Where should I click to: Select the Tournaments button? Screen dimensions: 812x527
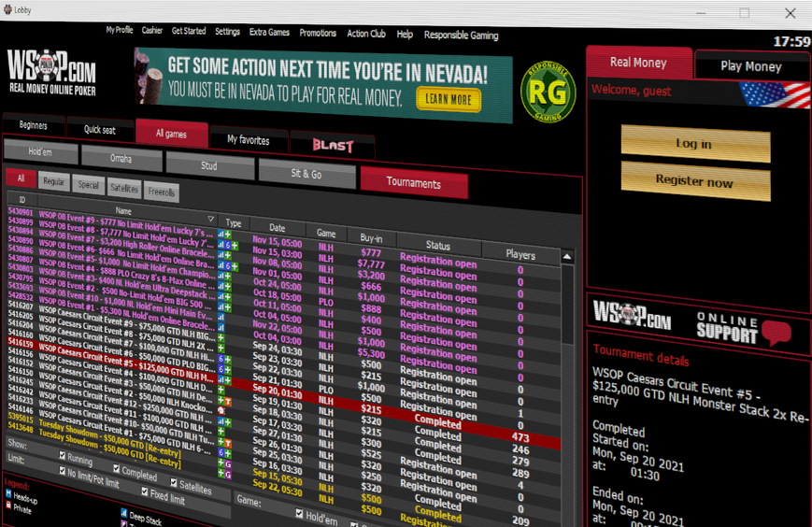pos(414,183)
